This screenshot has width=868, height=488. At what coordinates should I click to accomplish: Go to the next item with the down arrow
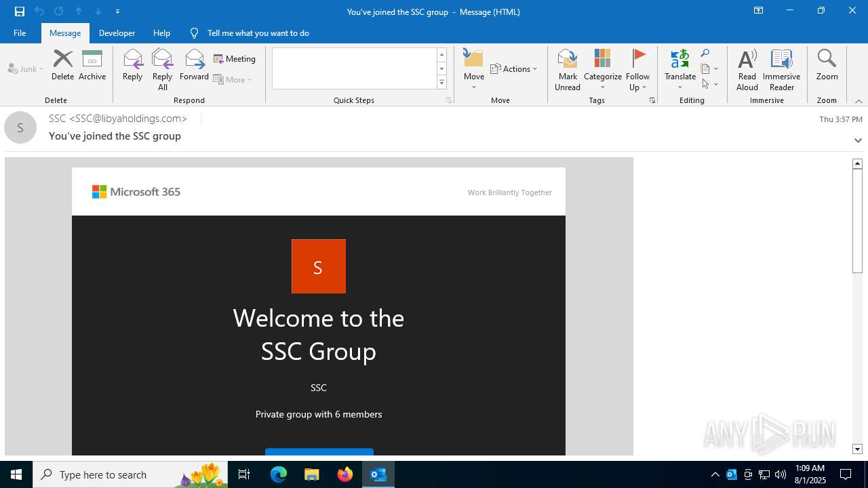click(98, 12)
